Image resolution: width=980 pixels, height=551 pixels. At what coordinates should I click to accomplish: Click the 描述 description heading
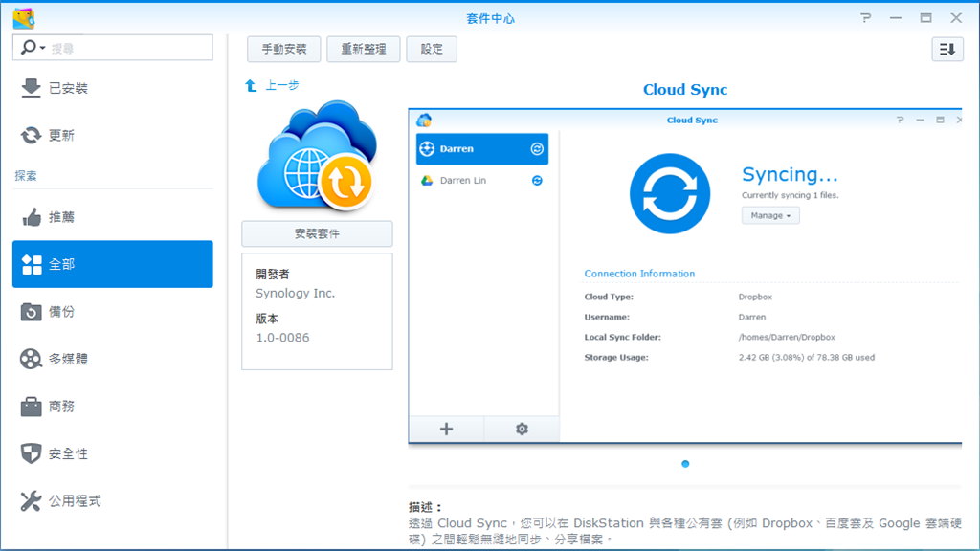click(x=425, y=507)
